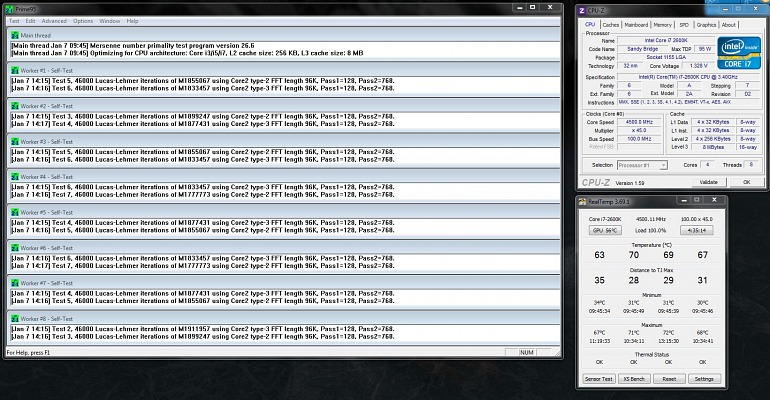Image resolution: width=770 pixels, height=400 pixels.
Task: Click the Worker #4 Self-Test icon
Action: (15, 177)
